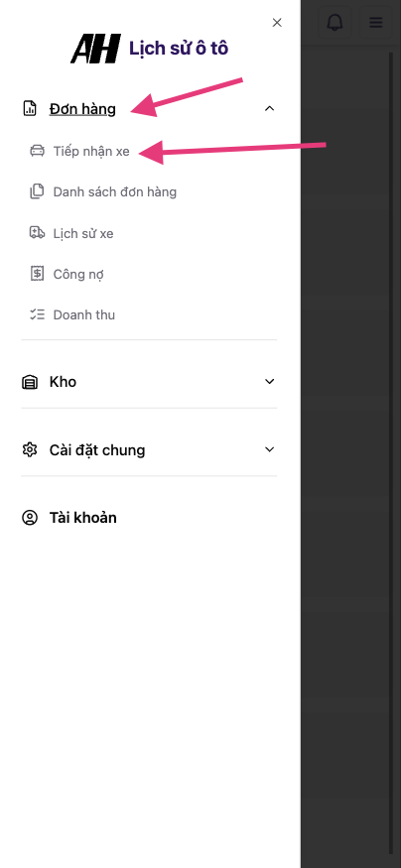The width and height of the screenshot is (401, 868).
Task: Click the car icon beside Tiếp nhận xe
Action: 37,151
